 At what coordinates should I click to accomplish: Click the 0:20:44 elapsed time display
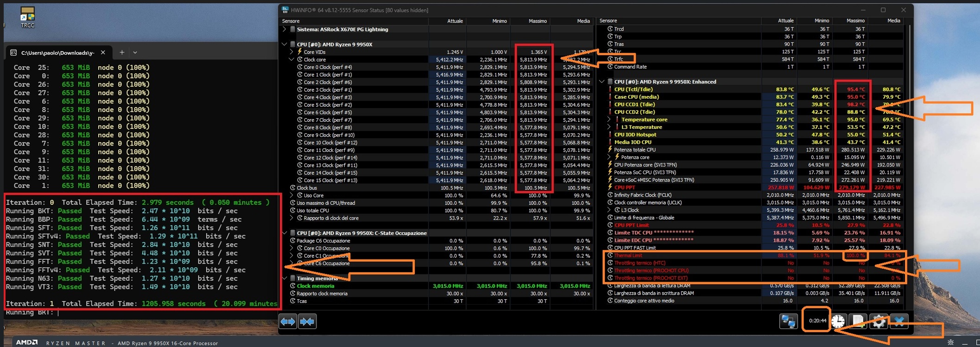pos(817,321)
